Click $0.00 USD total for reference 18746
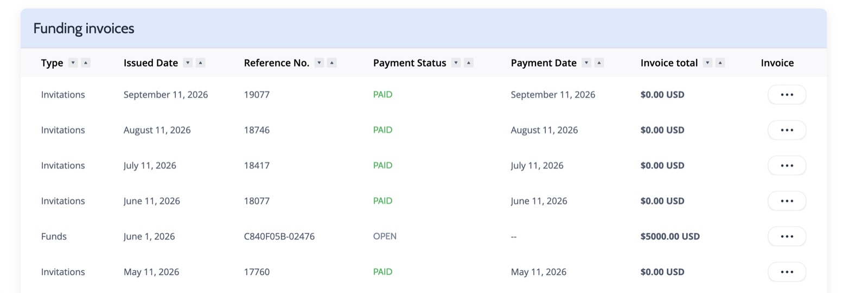Viewport: 868px width, 293px height. click(x=662, y=130)
